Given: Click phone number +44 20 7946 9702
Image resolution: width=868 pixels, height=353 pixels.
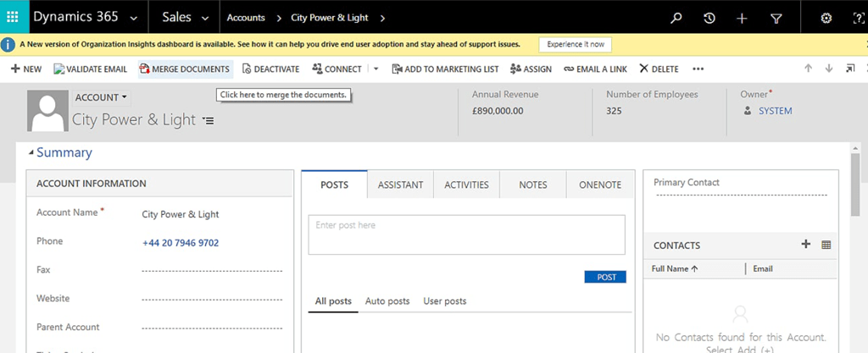Looking at the screenshot, I should click(x=181, y=243).
